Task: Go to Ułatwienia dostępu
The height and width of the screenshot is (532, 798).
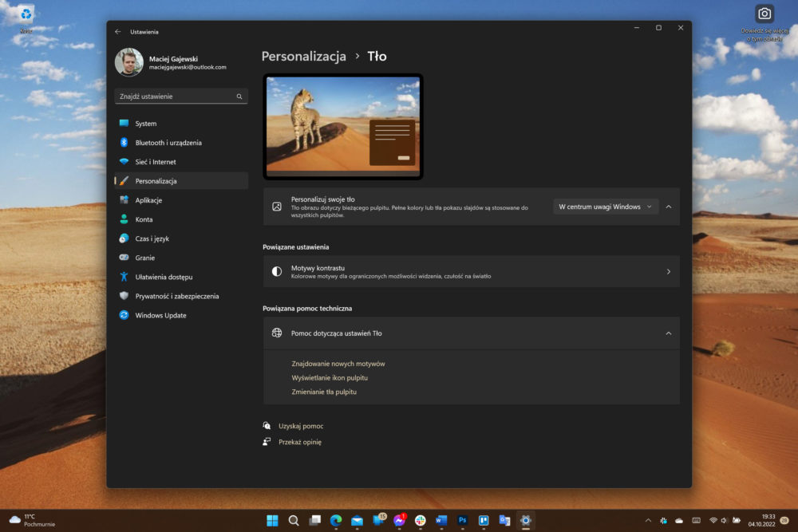Action: coord(181,278)
